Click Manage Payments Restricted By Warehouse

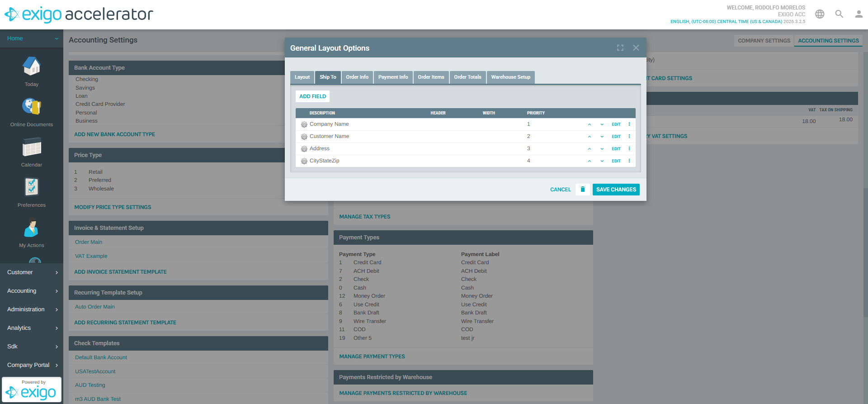[403, 393]
